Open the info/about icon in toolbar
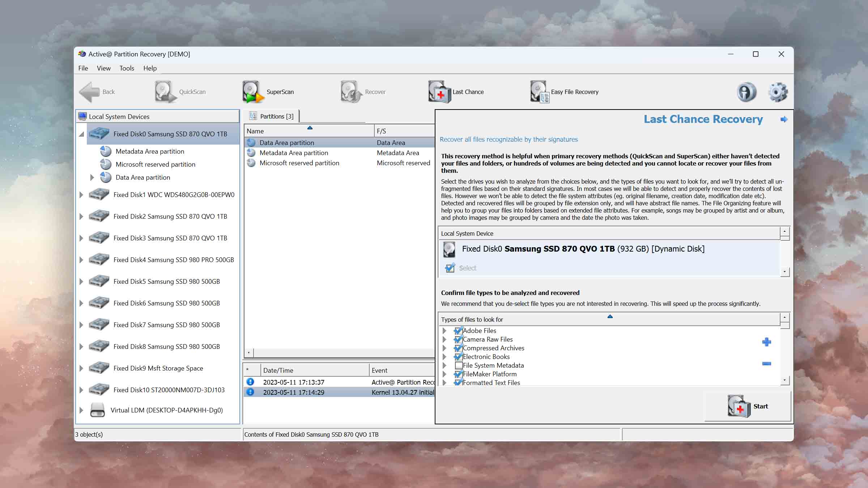The height and width of the screenshot is (488, 868). pyautogui.click(x=746, y=92)
